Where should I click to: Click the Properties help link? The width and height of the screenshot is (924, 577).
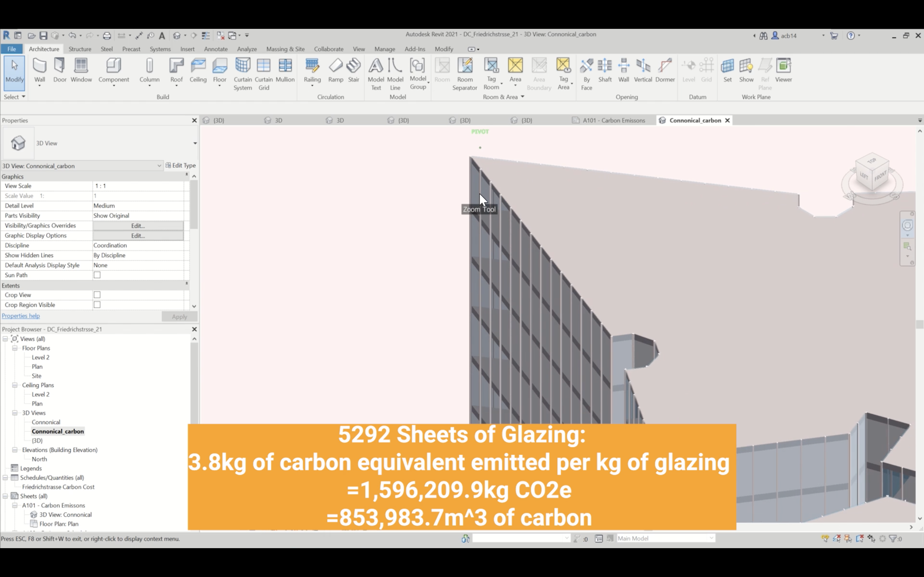pyautogui.click(x=21, y=316)
